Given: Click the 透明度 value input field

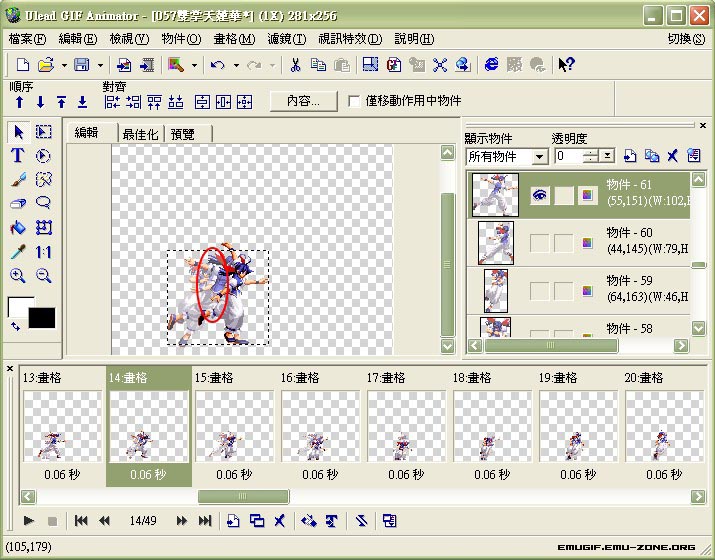Looking at the screenshot, I should click(568, 156).
